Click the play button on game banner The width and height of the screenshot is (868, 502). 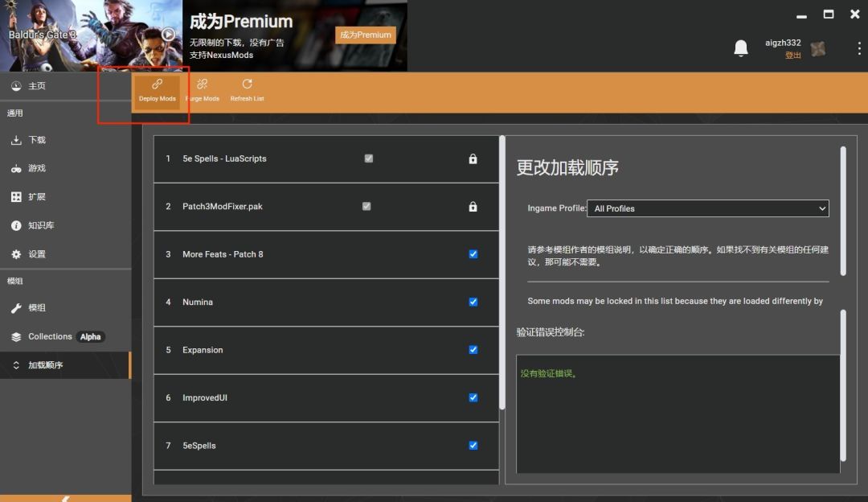(168, 35)
